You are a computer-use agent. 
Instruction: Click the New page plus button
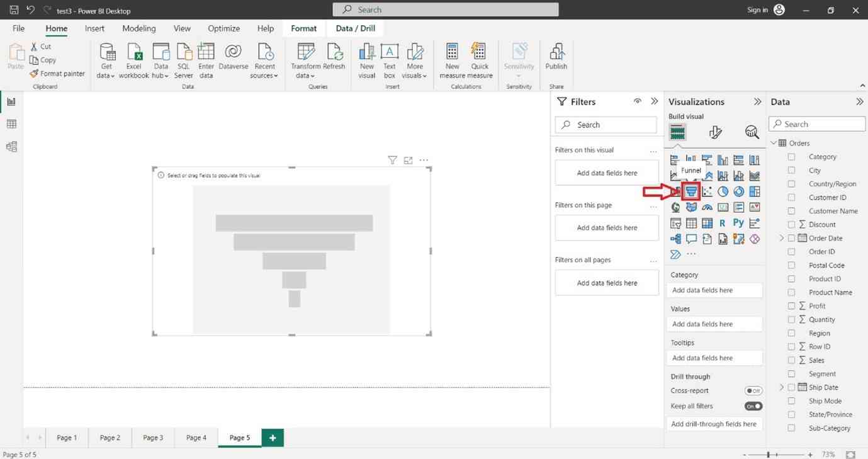(272, 437)
